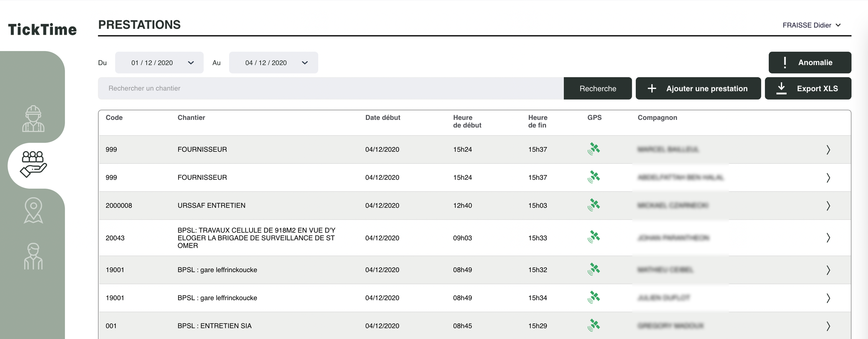This screenshot has height=339, width=868.
Task: Click the plus icon on Ajouter une prestation
Action: [652, 88]
